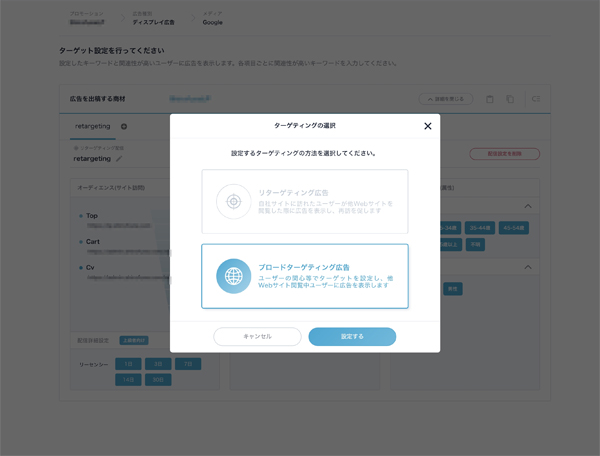Add a new targeting tab with plus icon
The width and height of the screenshot is (600, 456).
coord(124,127)
